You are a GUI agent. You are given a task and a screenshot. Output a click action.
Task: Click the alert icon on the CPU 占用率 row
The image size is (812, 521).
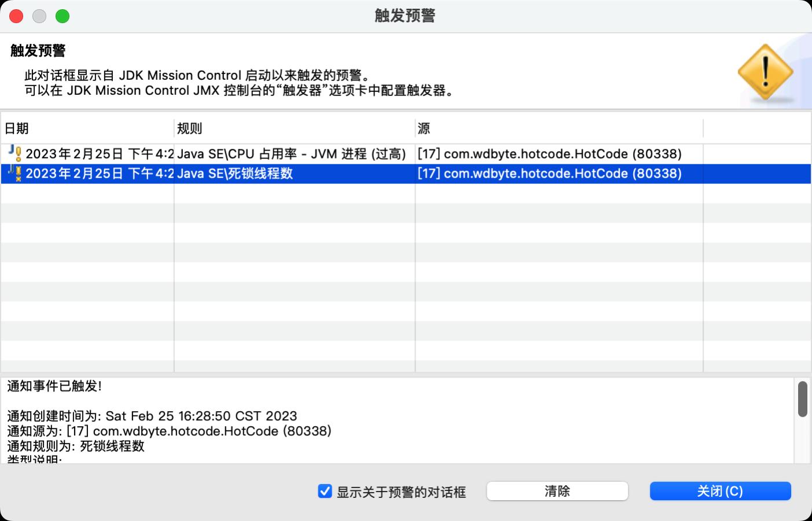coord(14,153)
